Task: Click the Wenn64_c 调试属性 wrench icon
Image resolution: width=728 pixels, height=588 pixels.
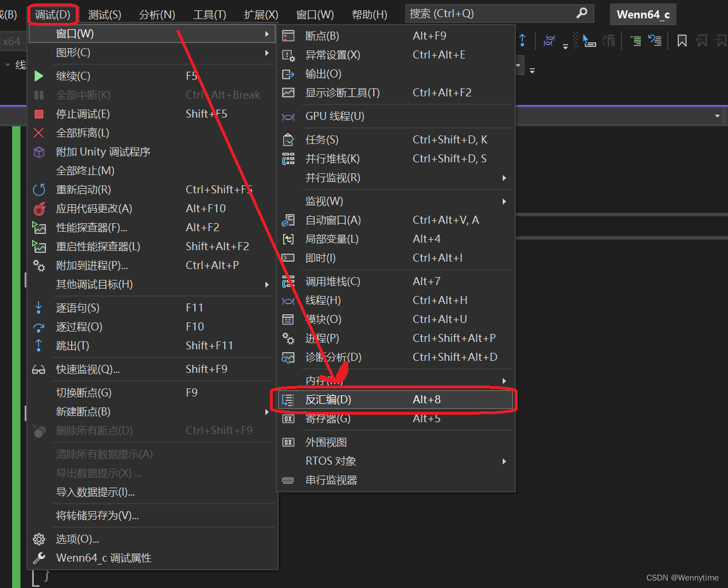Action: point(39,558)
